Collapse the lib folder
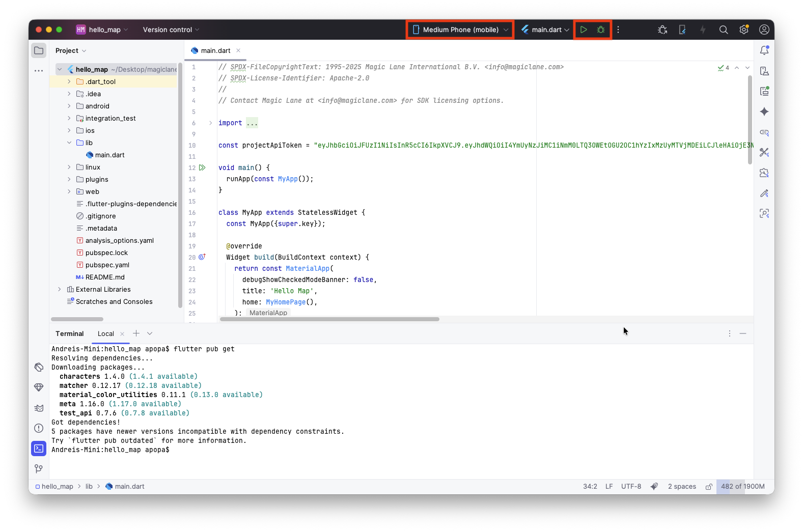 pos(69,143)
